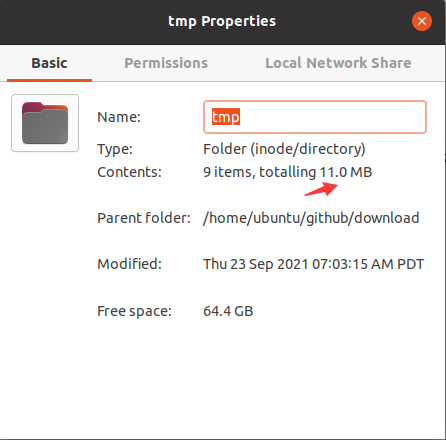This screenshot has width=446, height=440.
Task: Click the 64.4 GB free space value
Action: tap(228, 311)
